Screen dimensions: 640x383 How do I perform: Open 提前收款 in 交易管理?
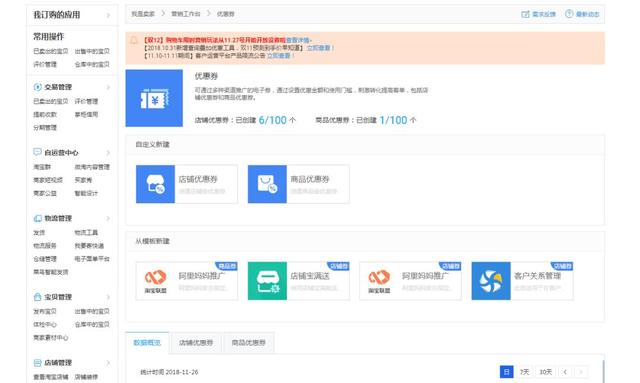tap(45, 115)
